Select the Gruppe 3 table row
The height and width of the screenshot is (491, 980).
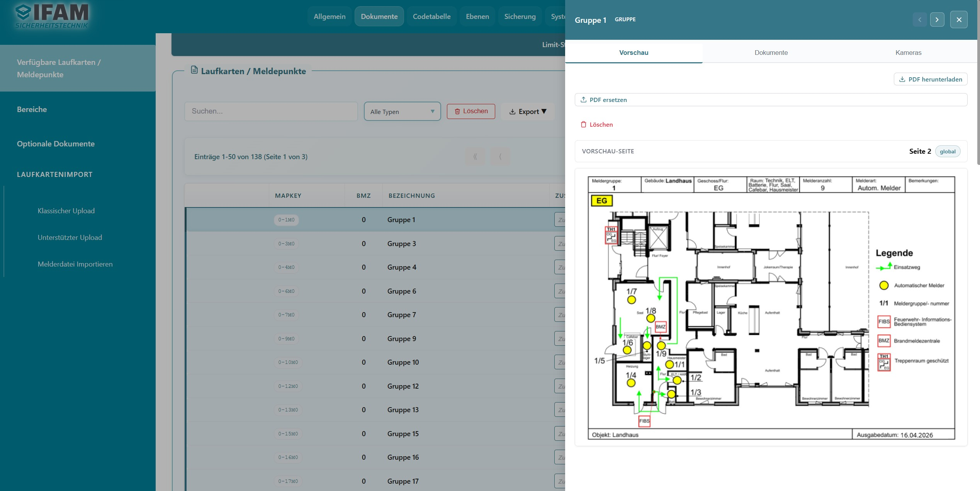(x=375, y=243)
